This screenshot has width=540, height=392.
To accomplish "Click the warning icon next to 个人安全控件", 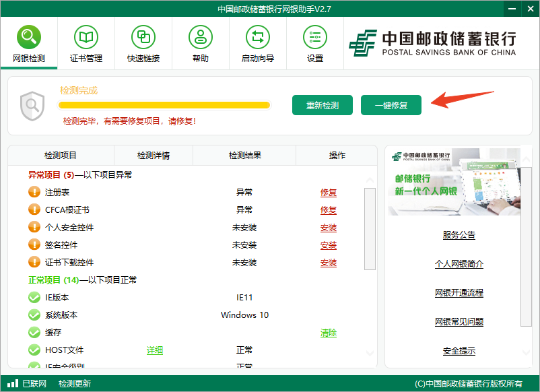I will pos(34,227).
